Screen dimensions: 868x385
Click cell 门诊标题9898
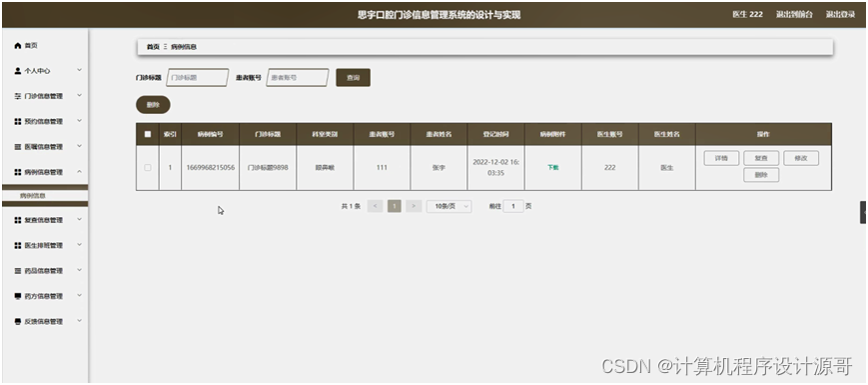268,167
